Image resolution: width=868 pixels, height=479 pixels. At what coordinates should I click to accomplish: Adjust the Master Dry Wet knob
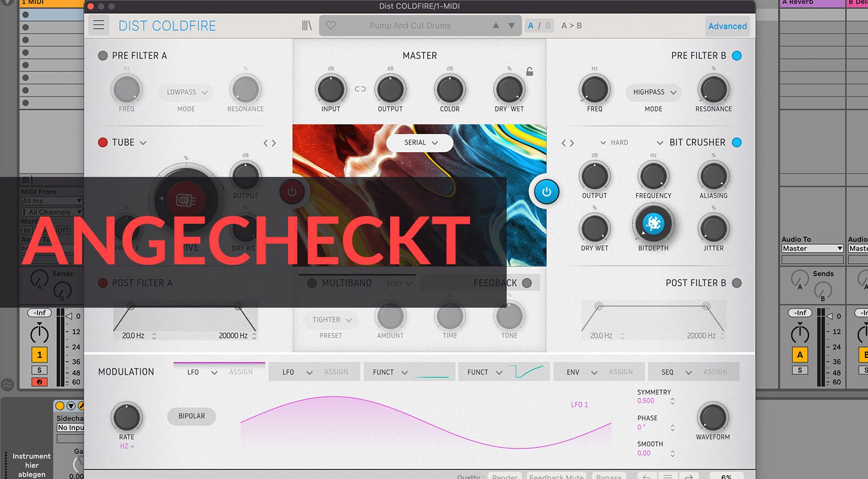509,89
